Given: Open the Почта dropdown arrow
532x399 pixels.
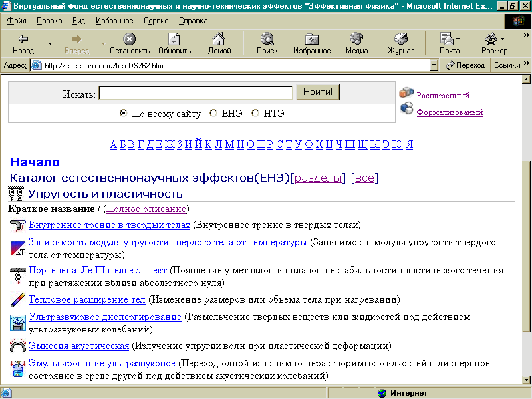Looking at the screenshot, I should click(458, 39).
